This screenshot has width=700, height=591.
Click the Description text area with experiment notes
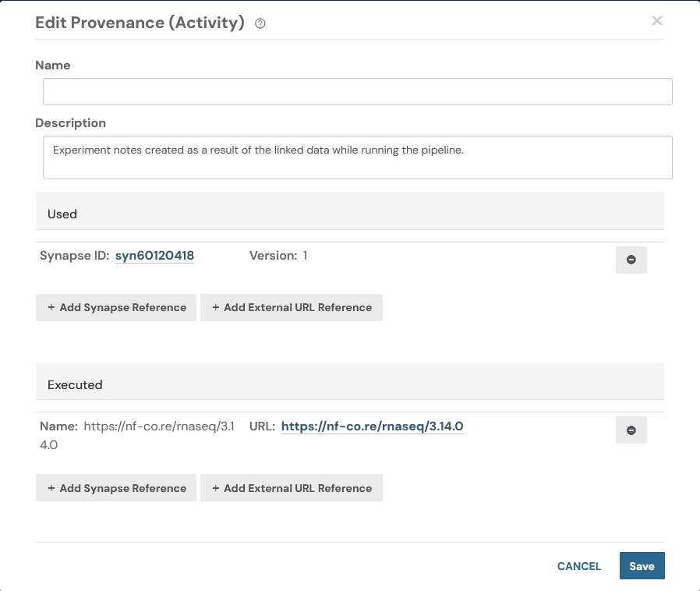coord(356,157)
